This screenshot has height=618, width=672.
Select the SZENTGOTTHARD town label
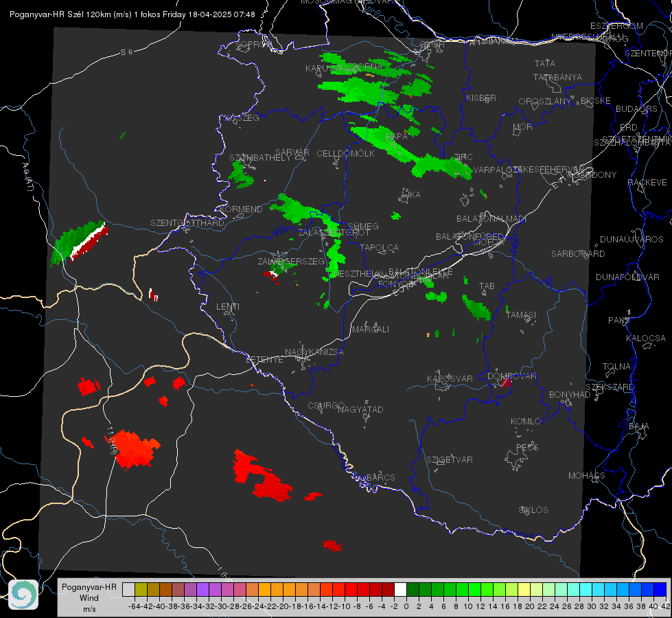pyautogui.click(x=187, y=223)
